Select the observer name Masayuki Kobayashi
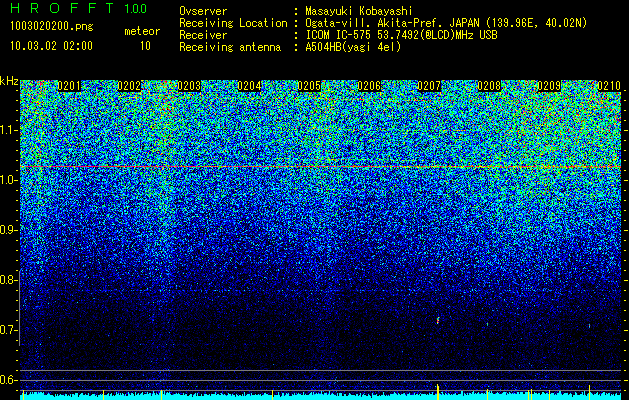 click(x=359, y=12)
